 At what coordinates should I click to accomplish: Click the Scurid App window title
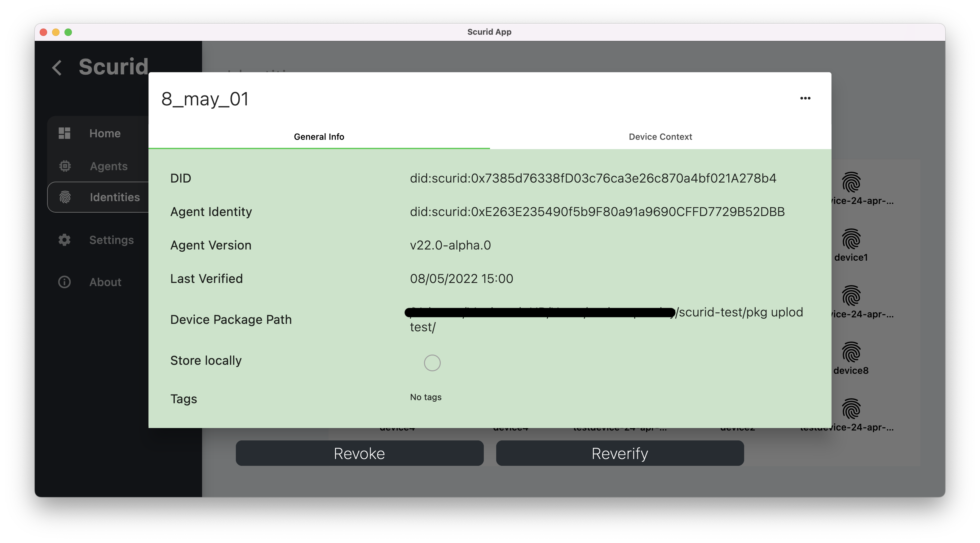(x=489, y=32)
